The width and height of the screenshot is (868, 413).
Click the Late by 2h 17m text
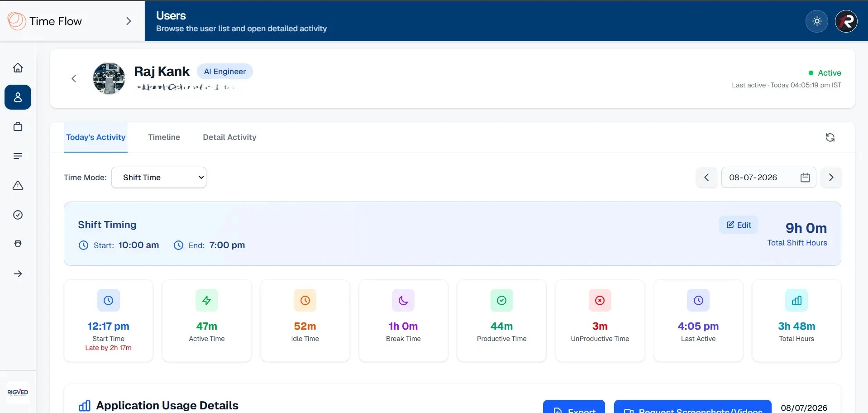[x=109, y=348]
